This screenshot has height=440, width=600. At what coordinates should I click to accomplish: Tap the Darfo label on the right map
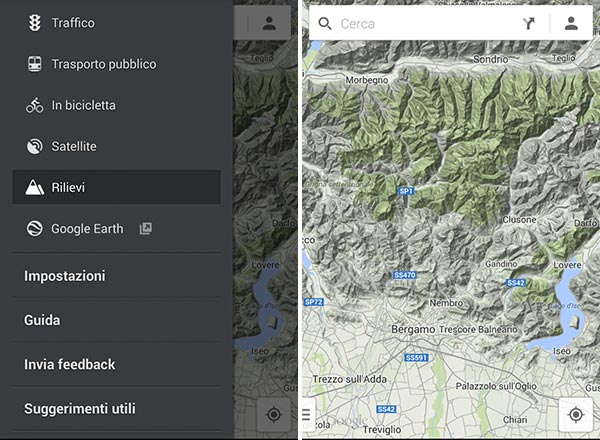pyautogui.click(x=585, y=223)
